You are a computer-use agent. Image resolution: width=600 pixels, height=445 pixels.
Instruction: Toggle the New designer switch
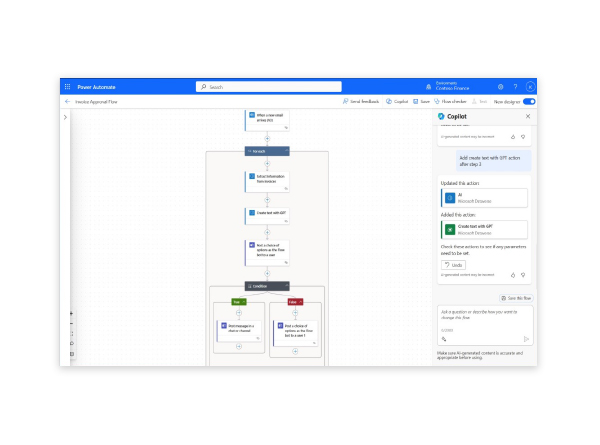(529, 101)
